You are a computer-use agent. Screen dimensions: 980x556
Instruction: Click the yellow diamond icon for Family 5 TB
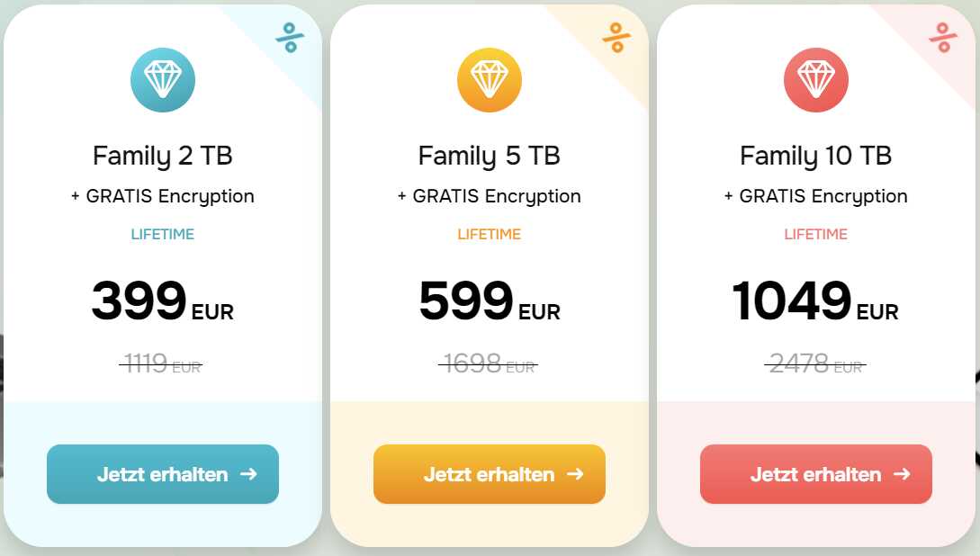coord(490,80)
